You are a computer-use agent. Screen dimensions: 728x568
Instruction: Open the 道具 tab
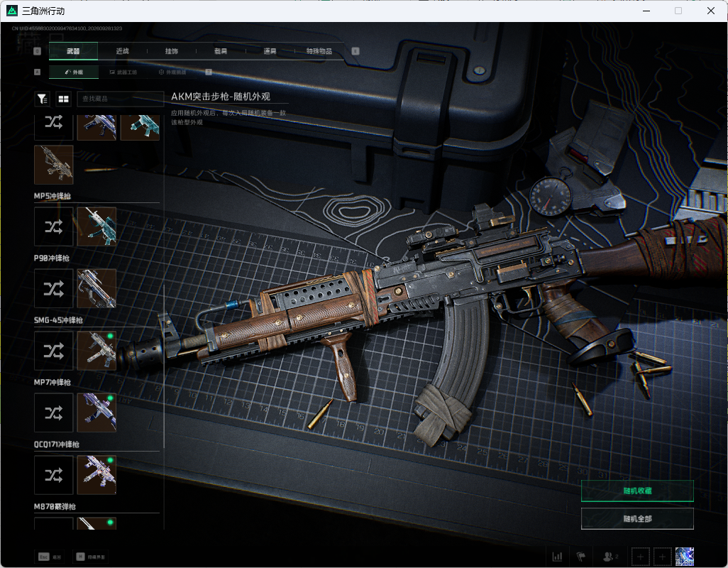(270, 51)
